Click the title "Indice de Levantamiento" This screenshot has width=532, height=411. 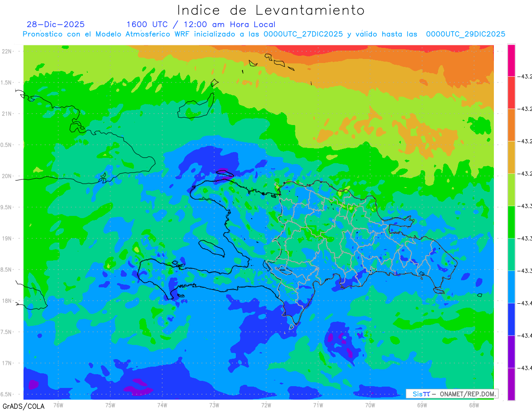271,10
